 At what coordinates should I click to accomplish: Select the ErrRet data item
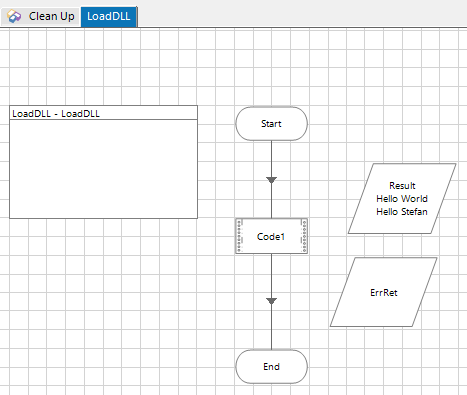click(x=384, y=292)
